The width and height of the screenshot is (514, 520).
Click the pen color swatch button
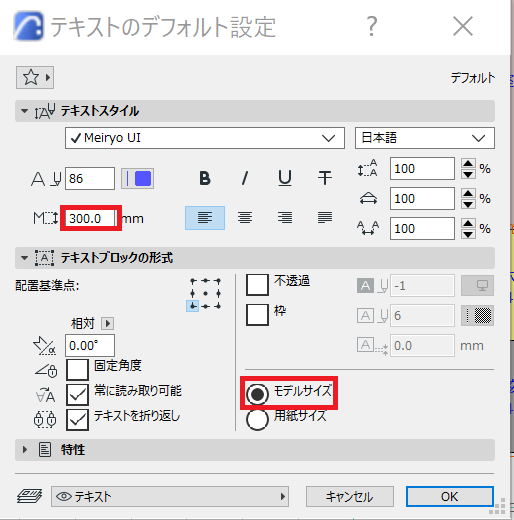(137, 179)
